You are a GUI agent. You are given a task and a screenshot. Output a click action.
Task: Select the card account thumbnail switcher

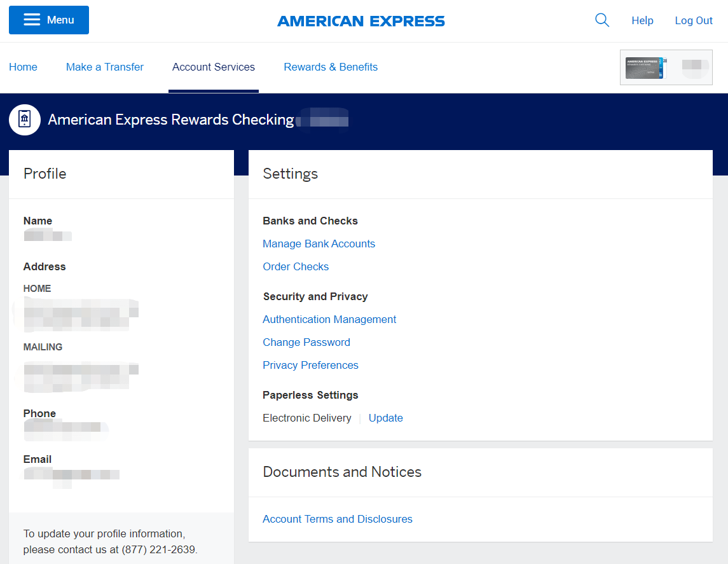666,67
